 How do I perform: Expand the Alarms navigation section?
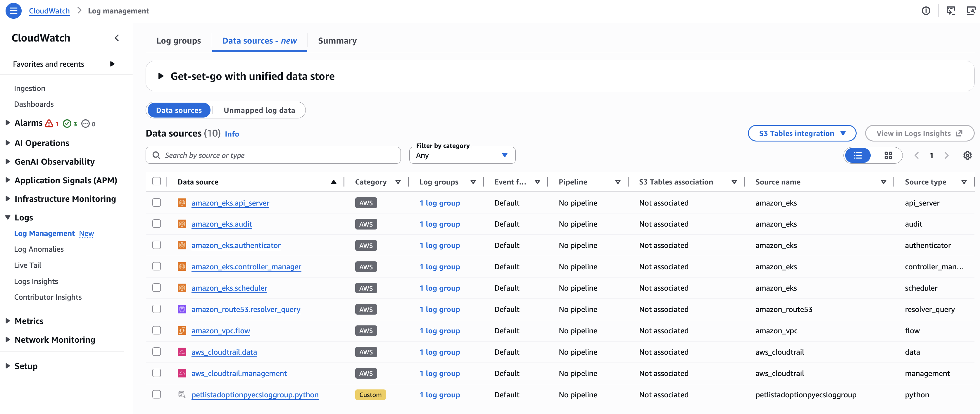(x=8, y=123)
